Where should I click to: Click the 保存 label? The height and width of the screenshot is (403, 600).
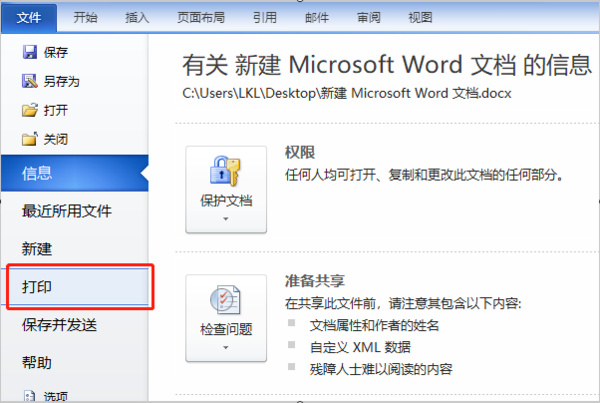click(x=56, y=52)
